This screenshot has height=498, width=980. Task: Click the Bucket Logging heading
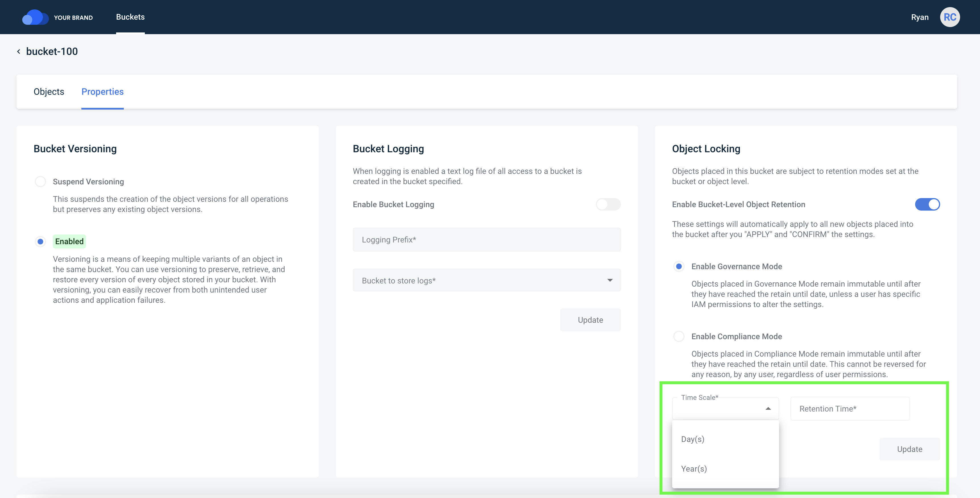(x=388, y=149)
